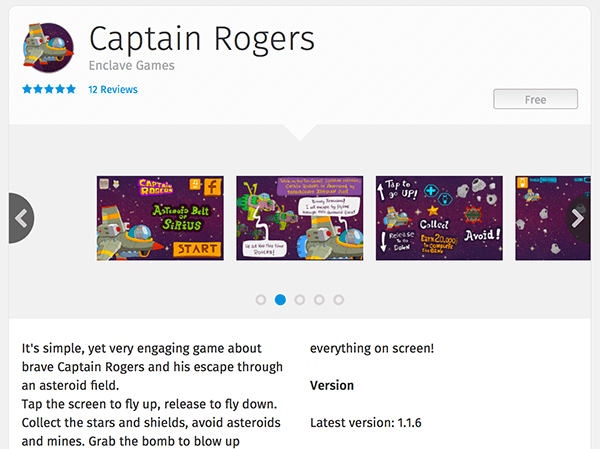Select the active blue carousel dot
The image size is (600, 449).
click(x=280, y=300)
